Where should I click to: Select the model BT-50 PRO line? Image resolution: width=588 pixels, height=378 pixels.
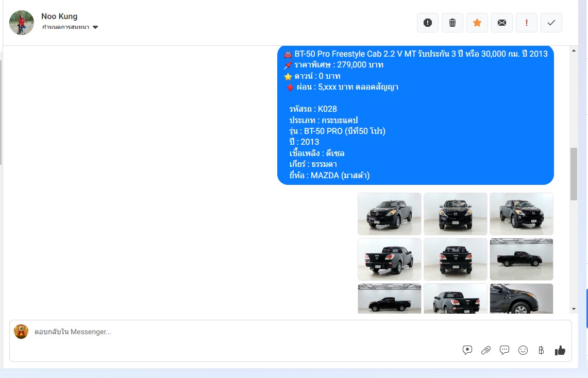click(x=338, y=131)
